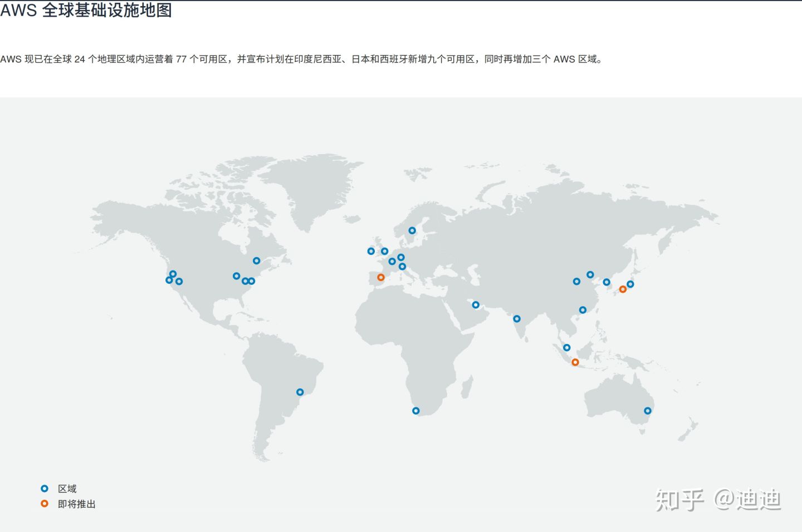802x532 pixels.
Task: Click the Bahrain region marker in Middle East
Action: coord(476,305)
